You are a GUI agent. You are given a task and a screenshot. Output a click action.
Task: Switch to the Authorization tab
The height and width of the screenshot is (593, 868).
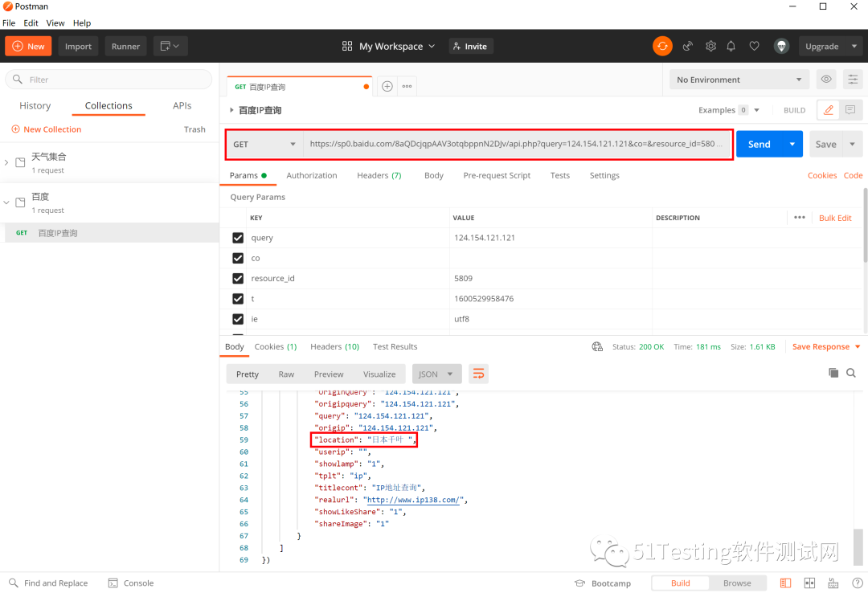[311, 175]
